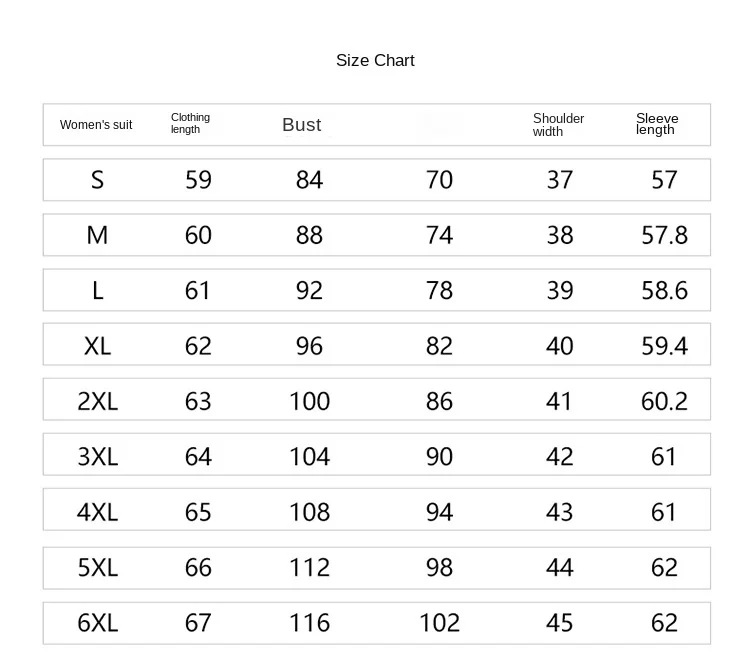Select shoulder width 42 in 3XL row
Screen dimensions: 750x659
click(560, 457)
